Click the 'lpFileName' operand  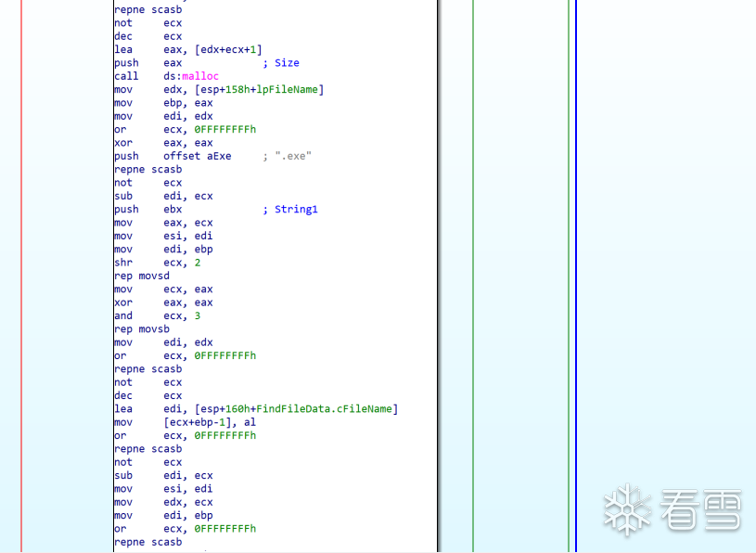[287, 90]
